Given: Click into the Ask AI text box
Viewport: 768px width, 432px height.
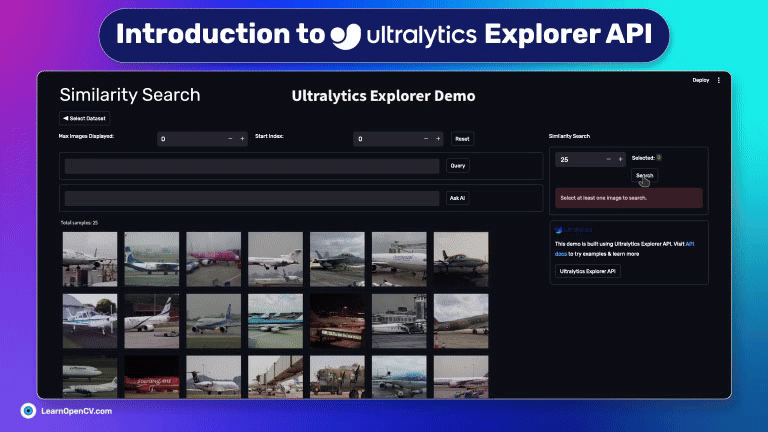Looking at the screenshot, I should pos(252,198).
